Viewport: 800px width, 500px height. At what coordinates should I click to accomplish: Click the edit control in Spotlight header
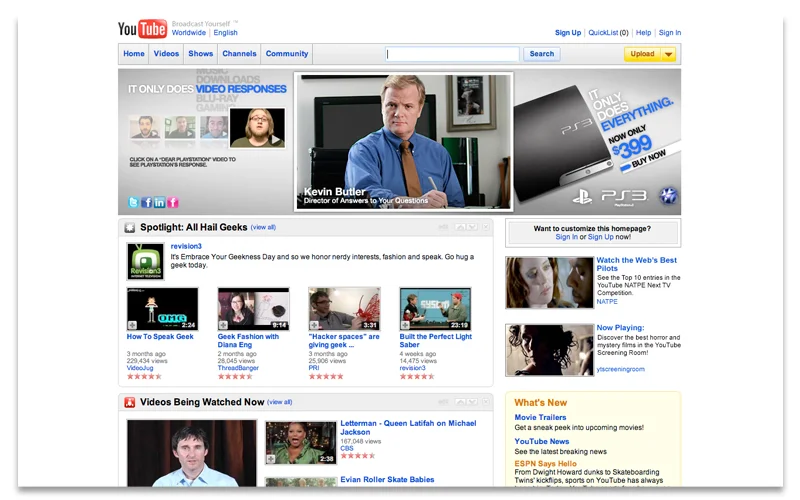pyautogui.click(x=443, y=227)
